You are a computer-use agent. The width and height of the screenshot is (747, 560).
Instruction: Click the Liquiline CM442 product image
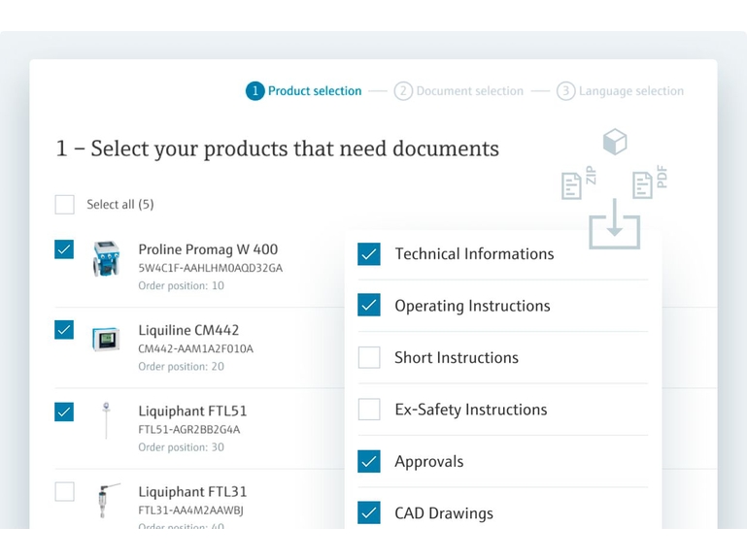[106, 340]
